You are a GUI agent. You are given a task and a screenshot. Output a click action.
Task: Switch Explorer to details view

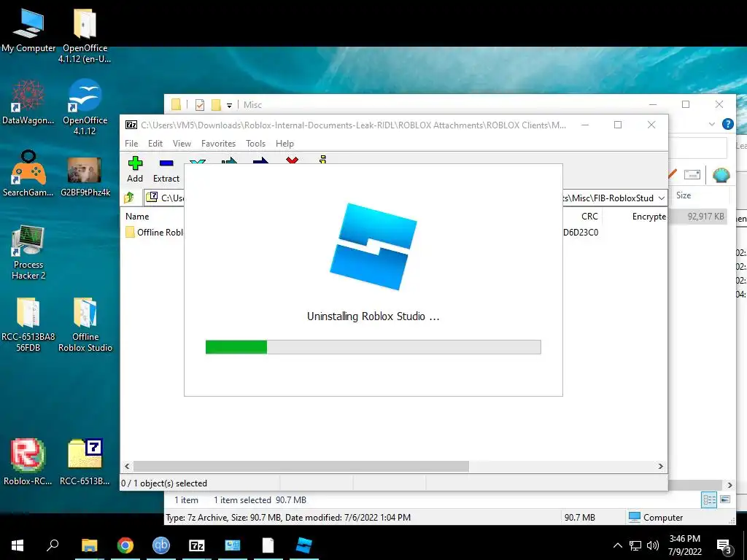point(709,500)
